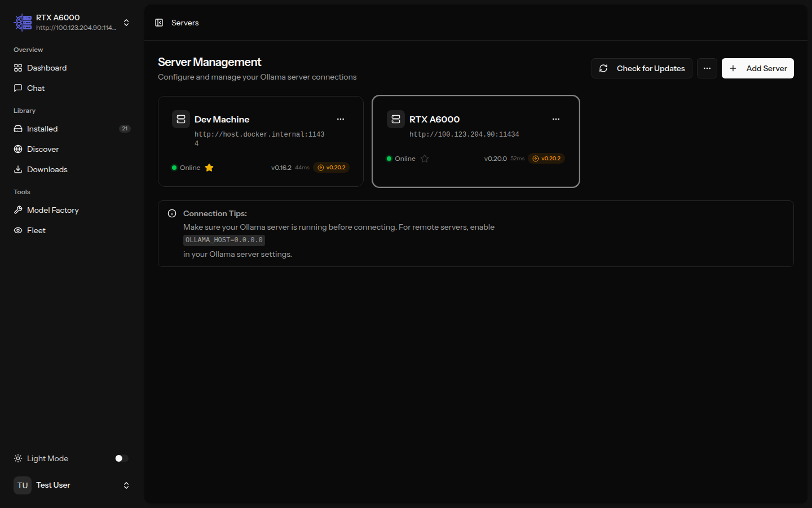This screenshot has width=812, height=508.
Task: Expand the Test User account menu
Action: pos(126,485)
